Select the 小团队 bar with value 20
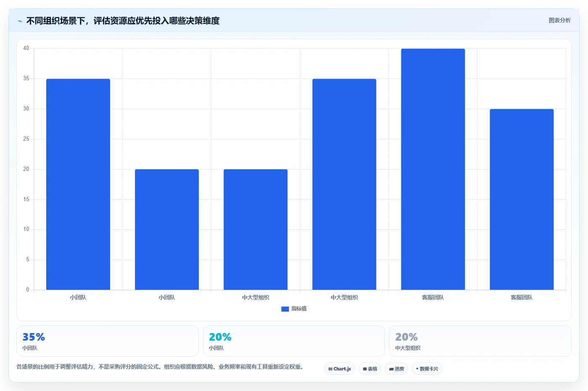Image resolution: width=588 pixels, height=391 pixels. pos(167,230)
